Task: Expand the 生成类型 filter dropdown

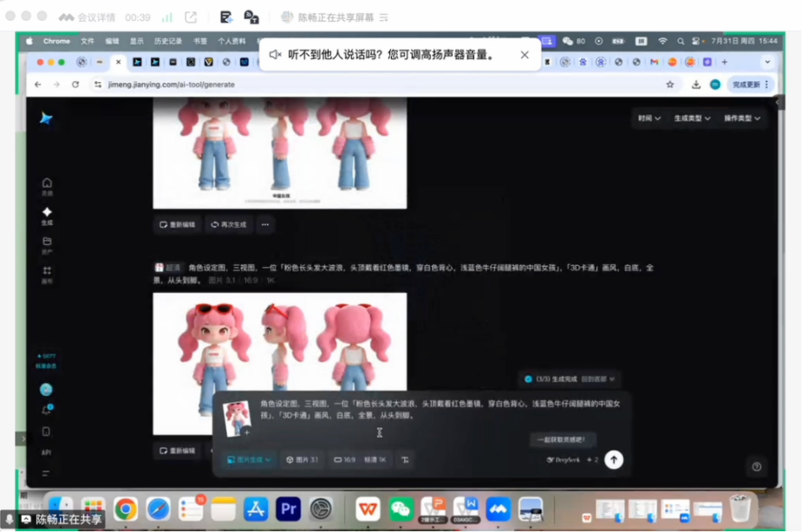Action: point(692,119)
